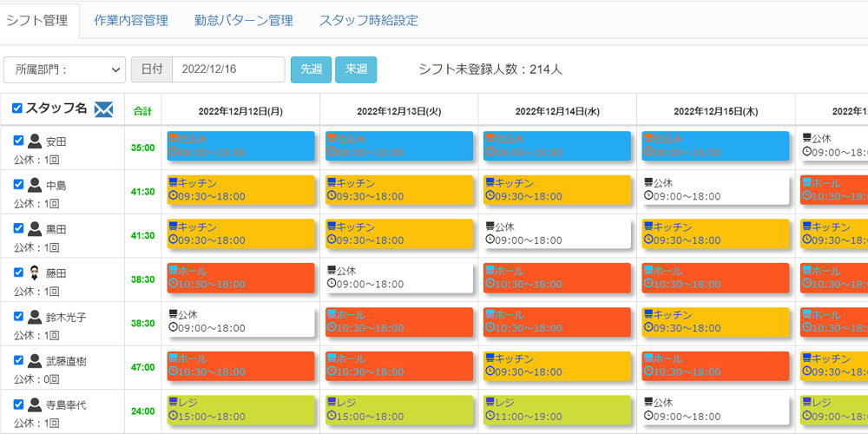Click clock icon in 武藤直樹's Dec 12 ホール shift

point(173,371)
